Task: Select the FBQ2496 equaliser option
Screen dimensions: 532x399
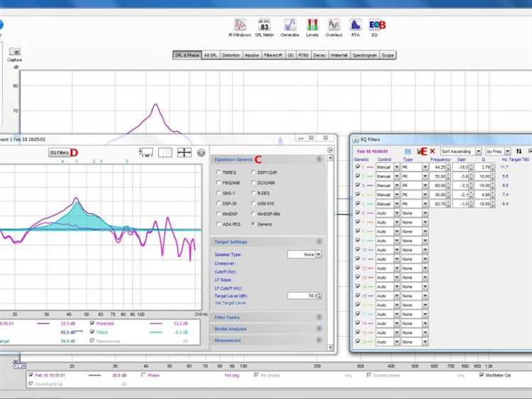Action: (218, 182)
